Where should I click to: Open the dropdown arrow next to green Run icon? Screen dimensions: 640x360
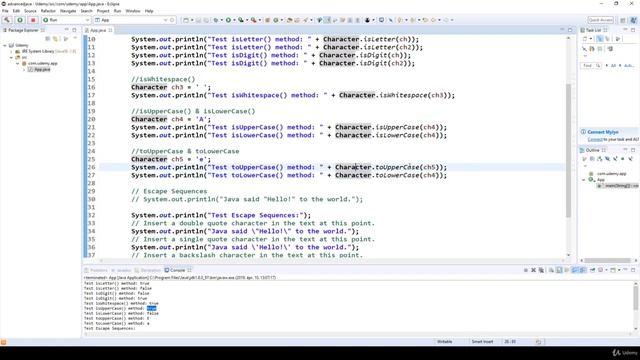coord(234,20)
